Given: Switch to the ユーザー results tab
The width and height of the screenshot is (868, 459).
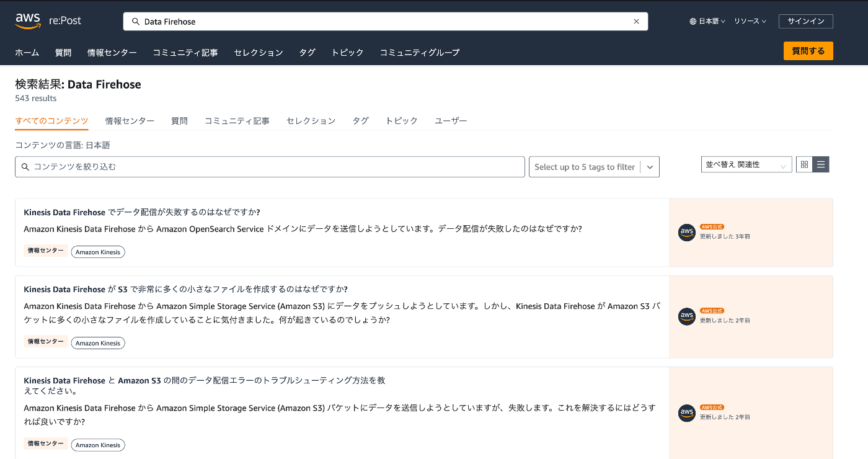Looking at the screenshot, I should (x=451, y=121).
